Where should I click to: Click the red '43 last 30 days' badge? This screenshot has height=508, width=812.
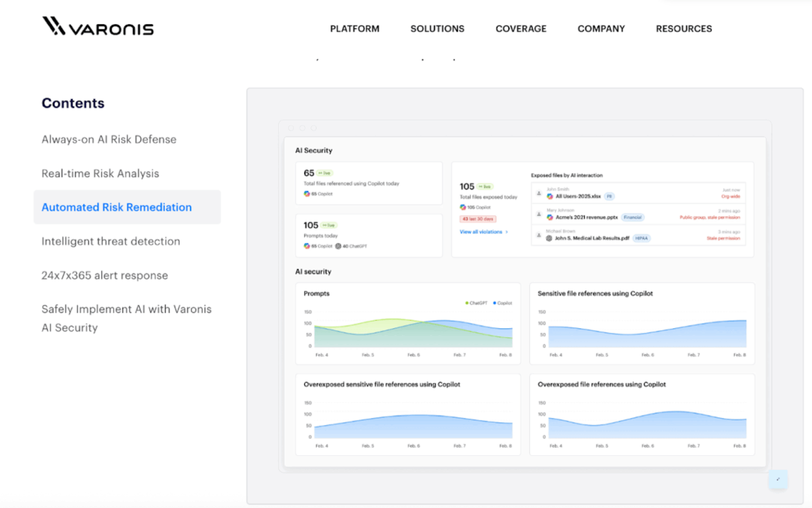pyautogui.click(x=478, y=219)
